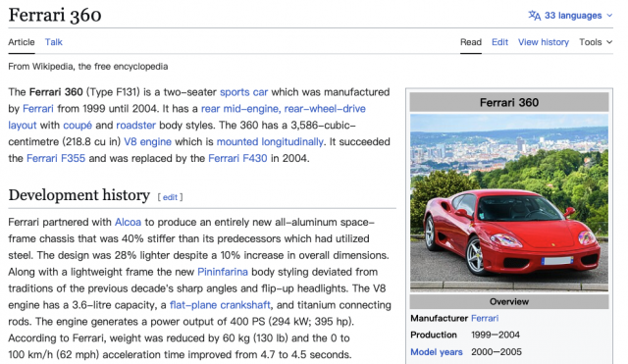Go to the Ferrari F355 article
Viewport: 628px width, 364px height.
point(56,158)
